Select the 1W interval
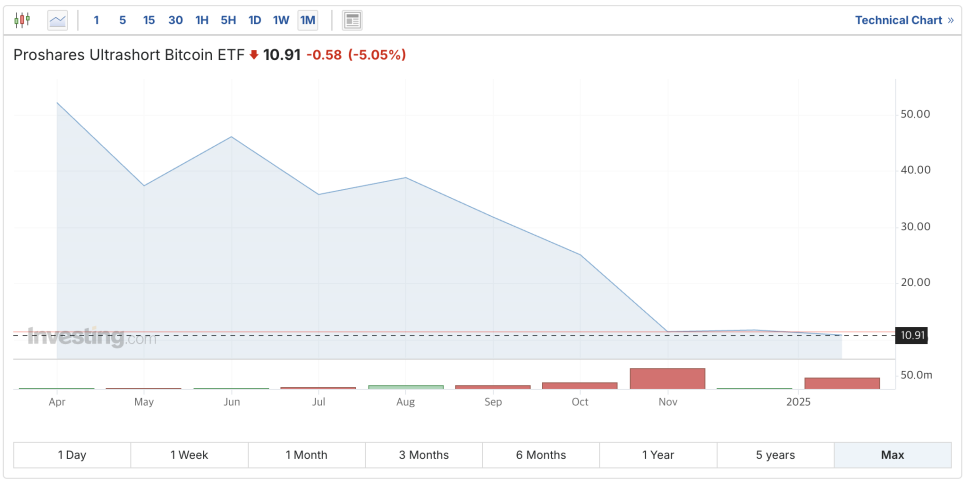Screen dimensions: 966x483 281,20
